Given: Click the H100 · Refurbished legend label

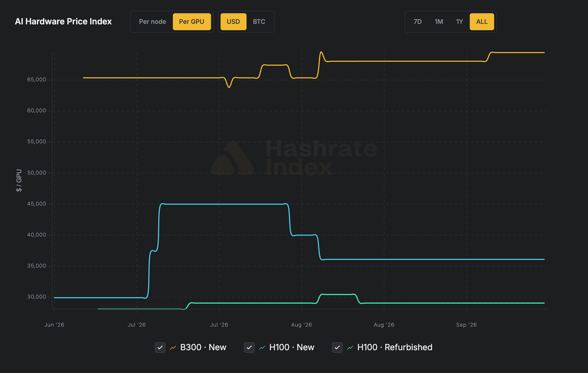Looking at the screenshot, I should tap(395, 347).
